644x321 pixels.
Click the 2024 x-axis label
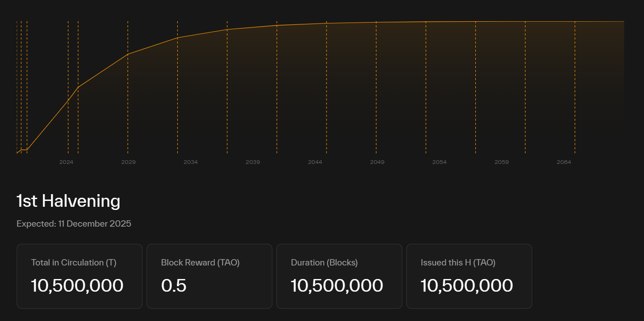click(x=66, y=162)
